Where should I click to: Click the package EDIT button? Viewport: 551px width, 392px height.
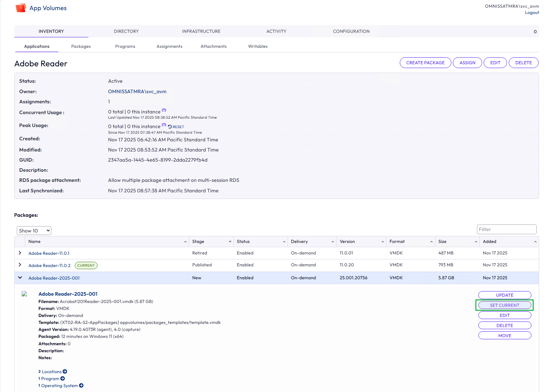[x=505, y=315]
